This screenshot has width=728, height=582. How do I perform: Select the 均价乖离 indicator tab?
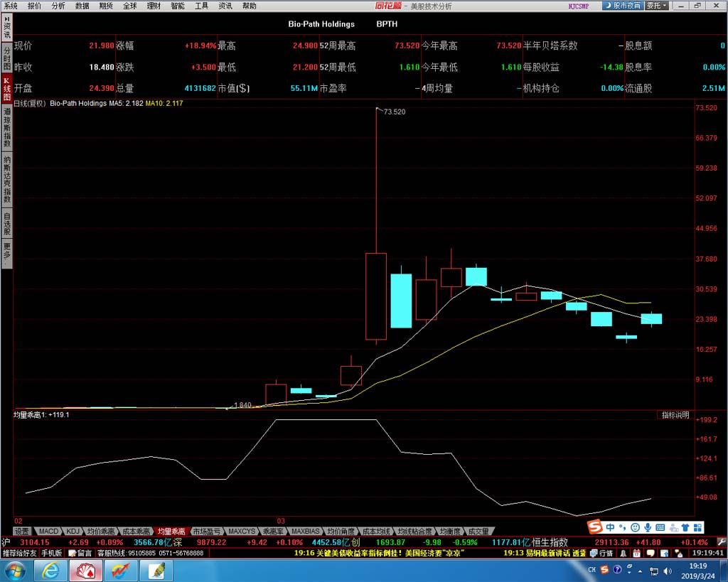coord(101,531)
